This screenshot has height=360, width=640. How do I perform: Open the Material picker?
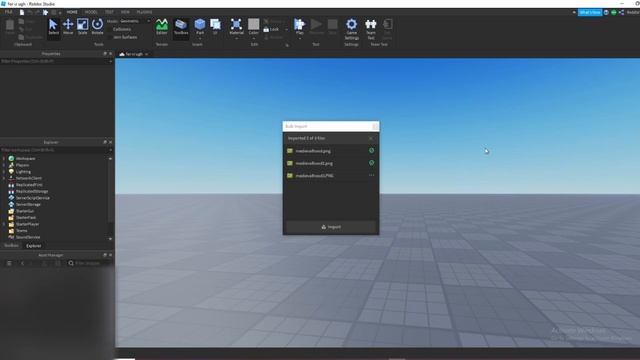pyautogui.click(x=236, y=25)
